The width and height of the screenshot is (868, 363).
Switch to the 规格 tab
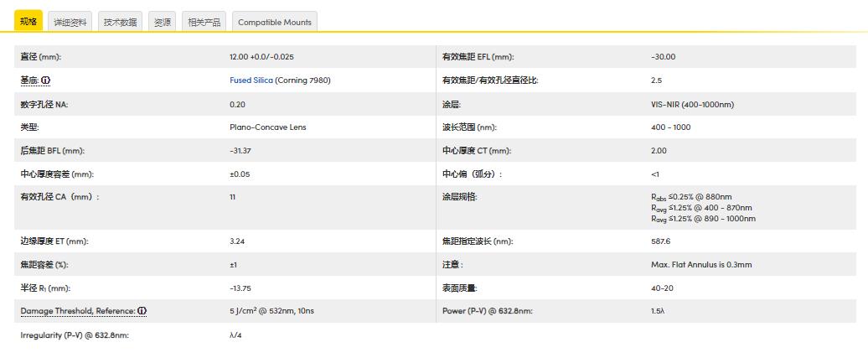28,22
